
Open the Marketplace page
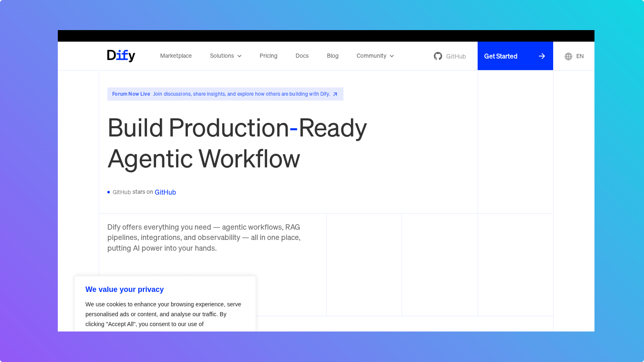[176, 56]
